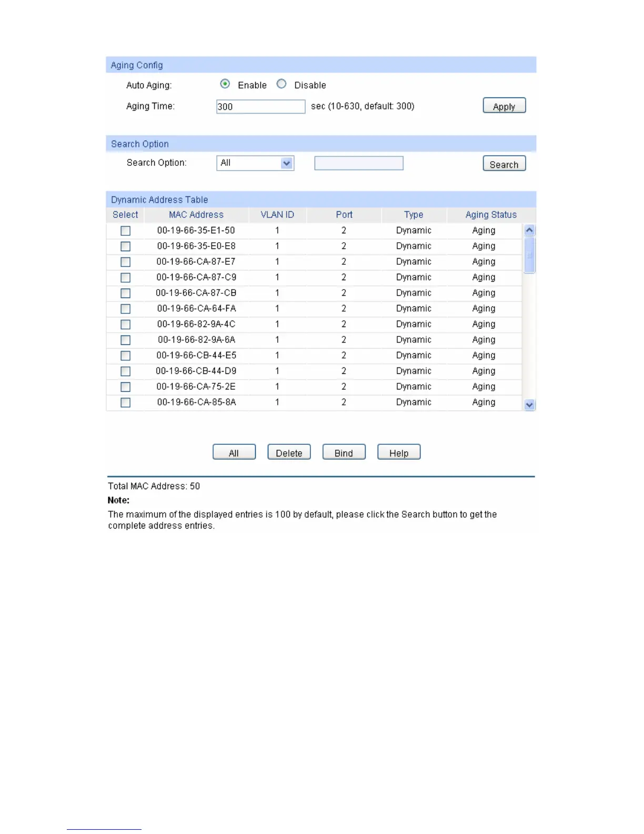Check the box for MAC 00-19-66-CA-87-C9
The width and height of the screenshot is (644, 834).
(125, 277)
